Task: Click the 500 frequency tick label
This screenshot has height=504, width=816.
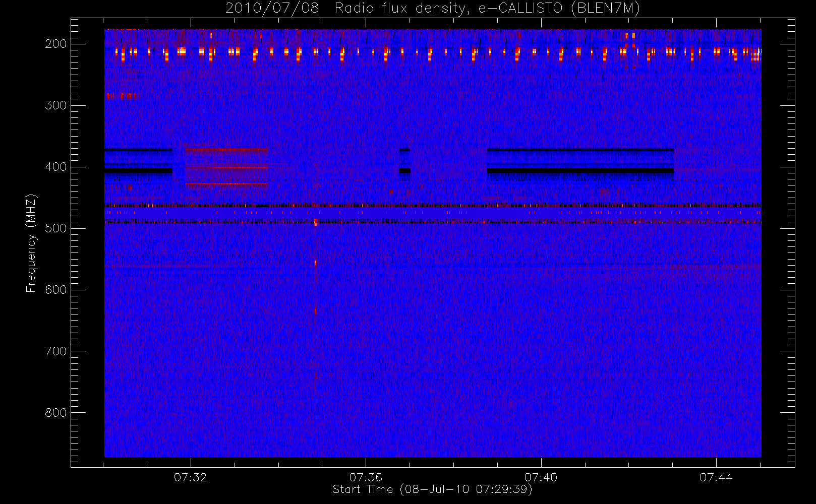Action: pos(56,228)
